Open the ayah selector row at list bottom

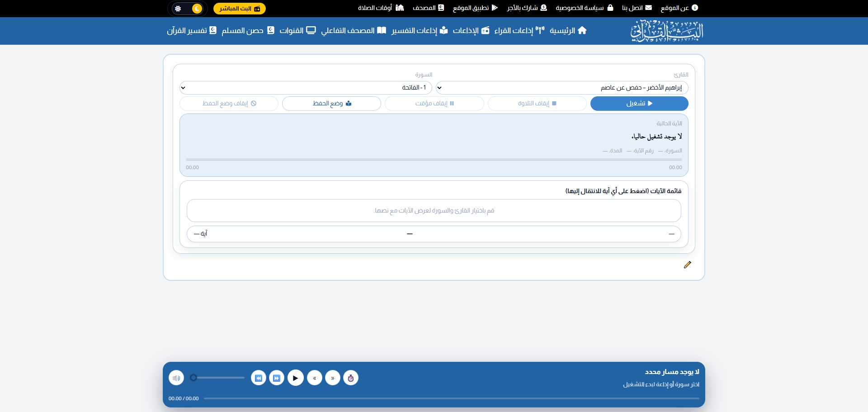point(434,234)
